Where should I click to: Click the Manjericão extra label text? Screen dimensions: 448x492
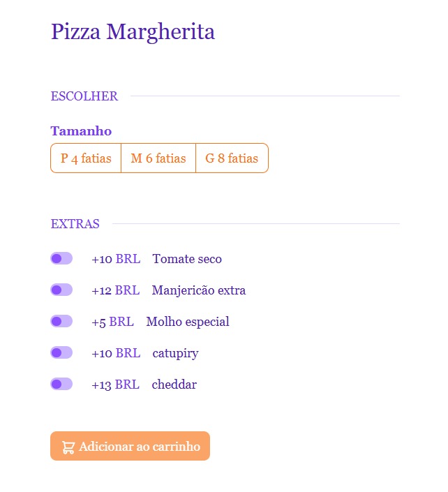tap(198, 291)
